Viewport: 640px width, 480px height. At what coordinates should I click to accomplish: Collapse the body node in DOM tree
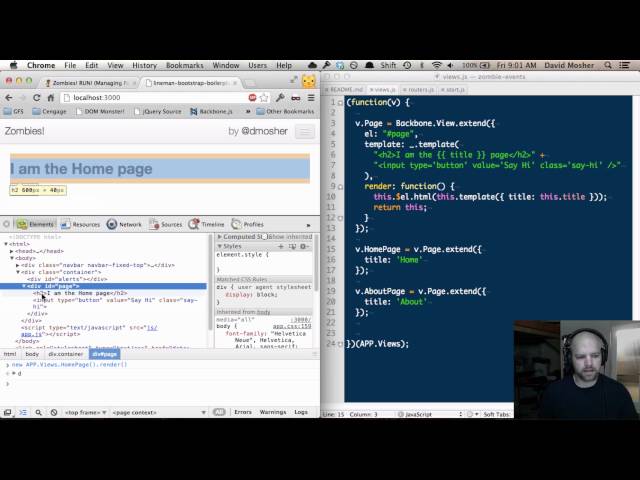coord(11,258)
